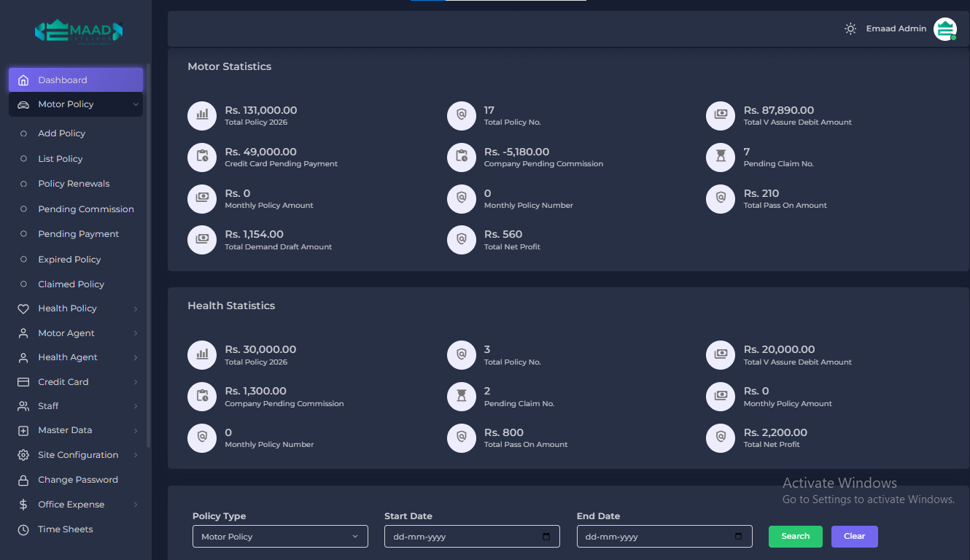Click the Total Net Profit icon under Health Statistics
The image size is (970, 560).
click(x=721, y=437)
